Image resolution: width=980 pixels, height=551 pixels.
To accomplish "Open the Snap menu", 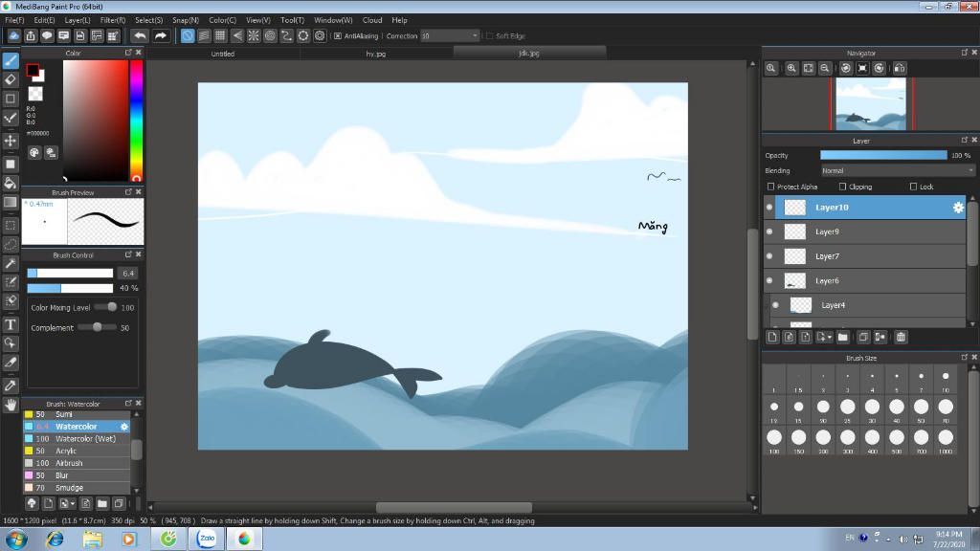I will point(186,20).
